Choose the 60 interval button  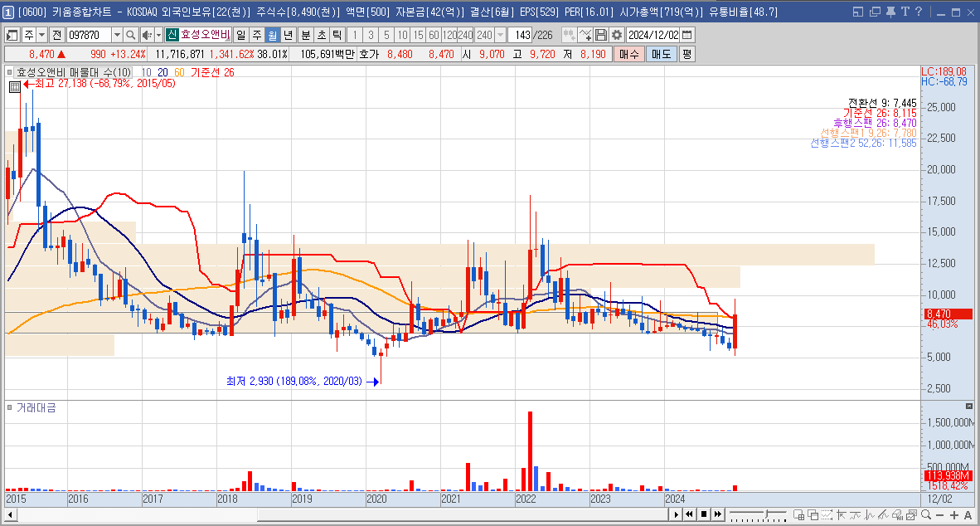(434, 35)
